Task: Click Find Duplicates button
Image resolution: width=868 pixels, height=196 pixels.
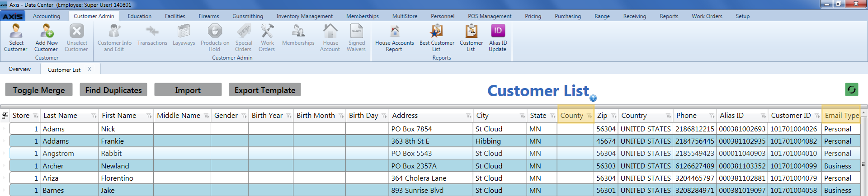Action: pos(113,90)
